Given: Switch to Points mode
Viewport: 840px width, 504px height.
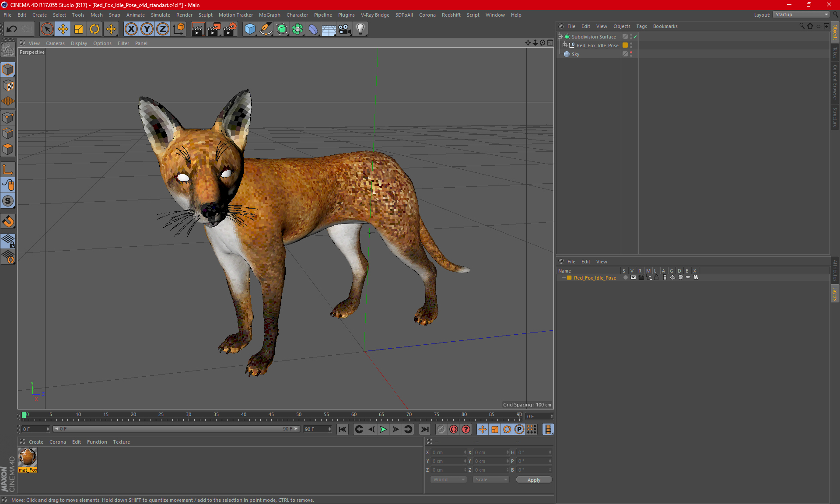Looking at the screenshot, I should click(8, 118).
